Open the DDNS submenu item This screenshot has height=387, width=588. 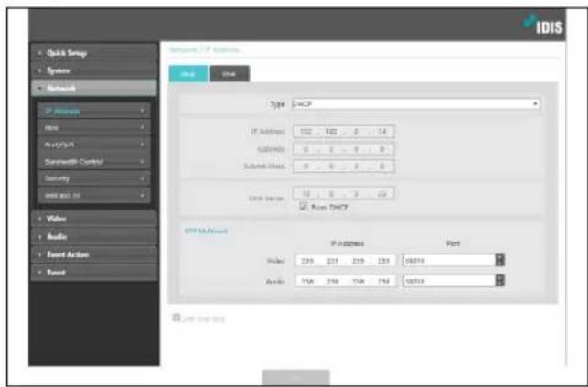tap(94, 128)
